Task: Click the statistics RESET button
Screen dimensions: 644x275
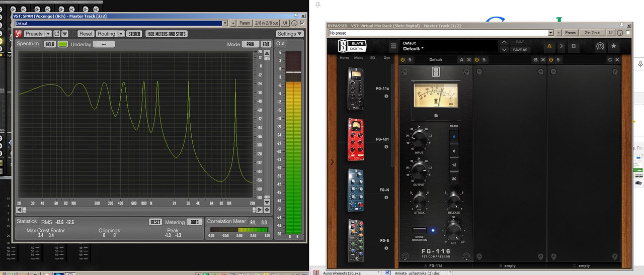Action: click(x=155, y=222)
